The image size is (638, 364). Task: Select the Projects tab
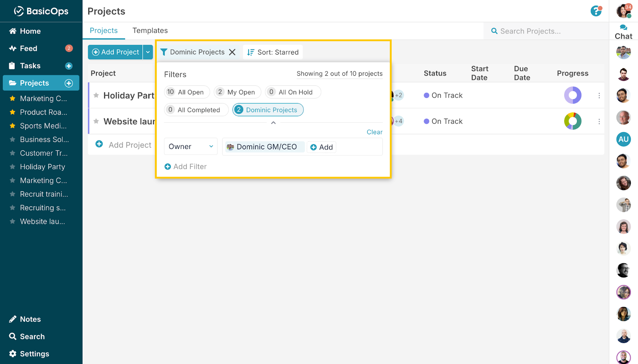pos(103,30)
